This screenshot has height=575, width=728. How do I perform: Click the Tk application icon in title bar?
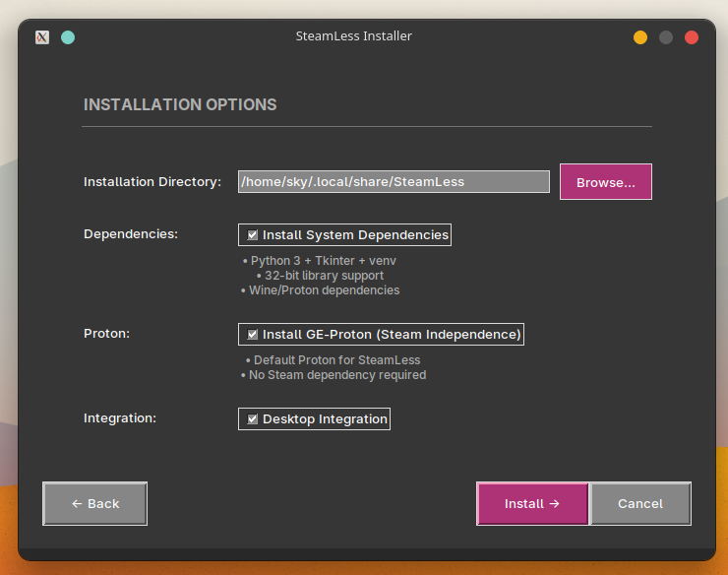click(x=42, y=37)
